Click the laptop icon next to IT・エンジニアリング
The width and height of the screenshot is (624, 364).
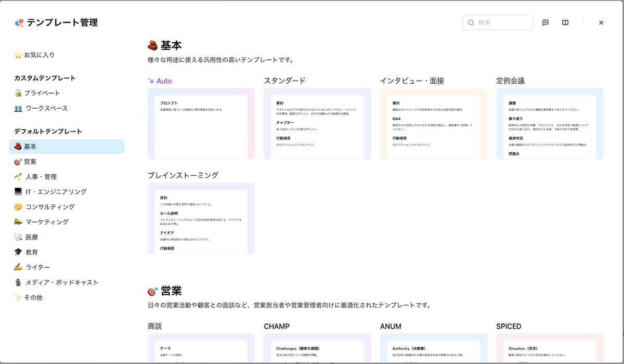pyautogui.click(x=18, y=192)
